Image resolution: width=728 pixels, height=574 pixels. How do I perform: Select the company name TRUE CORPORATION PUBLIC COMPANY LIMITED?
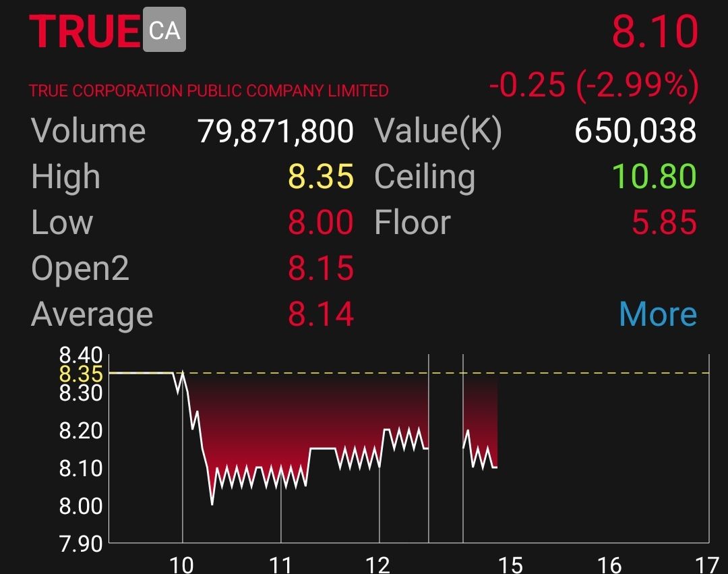(208, 90)
